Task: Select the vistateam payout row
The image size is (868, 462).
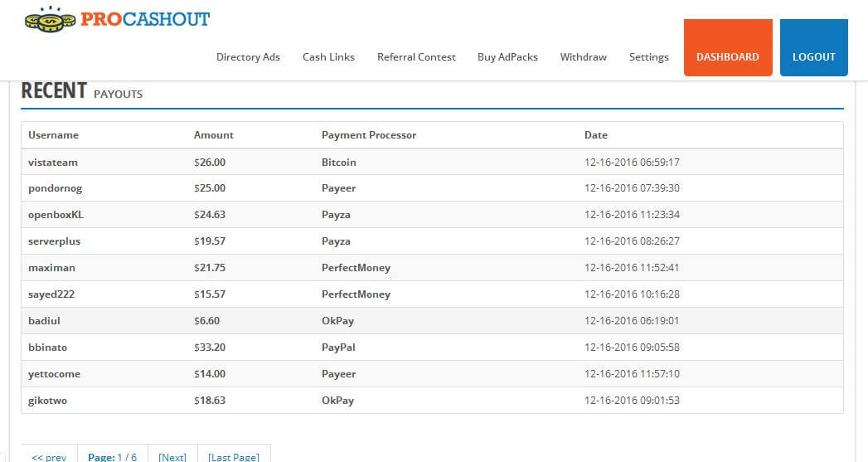Action: point(431,163)
